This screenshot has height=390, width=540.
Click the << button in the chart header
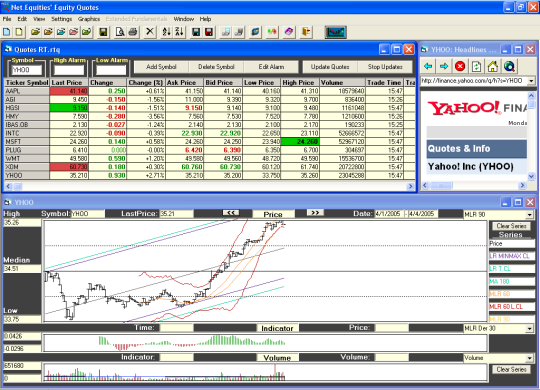[x=231, y=213]
